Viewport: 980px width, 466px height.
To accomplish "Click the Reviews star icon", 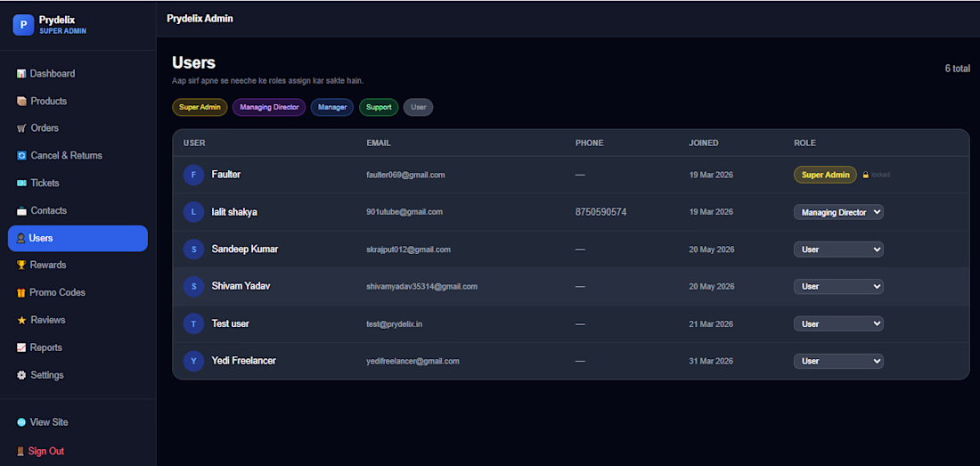I will point(21,320).
